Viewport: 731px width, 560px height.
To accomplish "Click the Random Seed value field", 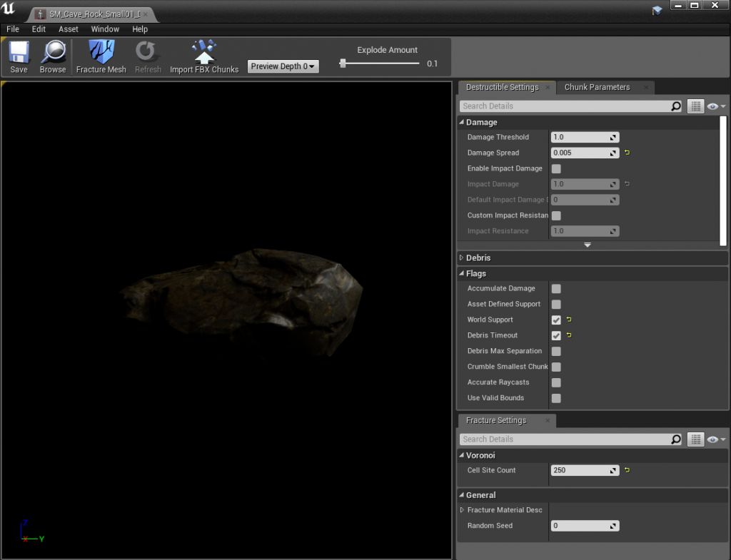I will coord(585,526).
